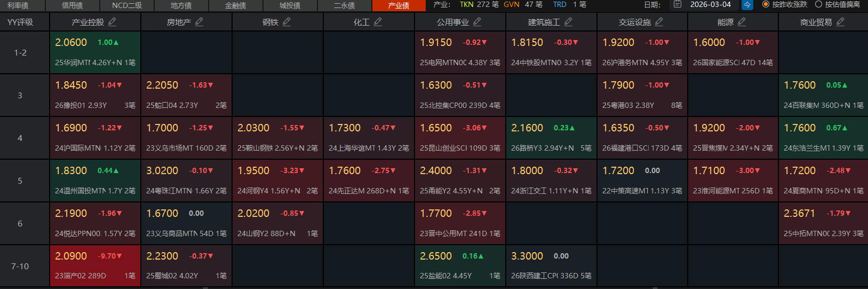Select the 按昨收涨跌 radio option
The image size is (868, 289).
[784, 4]
